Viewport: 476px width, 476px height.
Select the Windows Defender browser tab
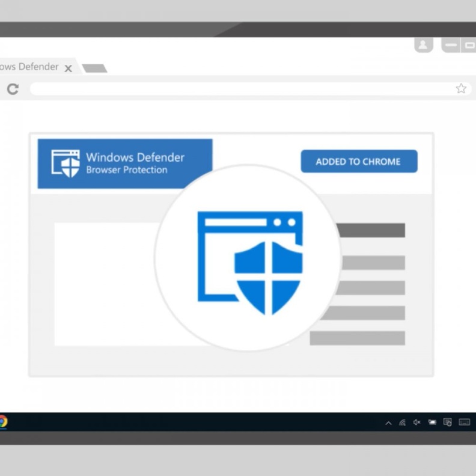[29, 67]
